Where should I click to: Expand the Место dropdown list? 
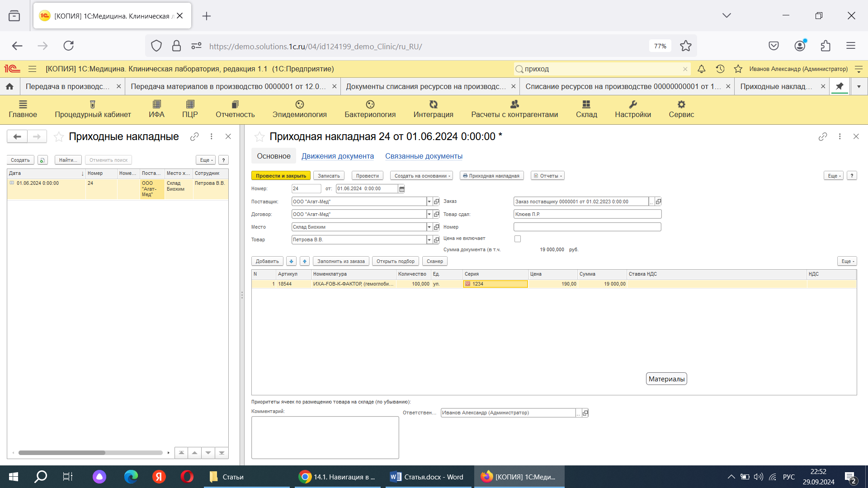coord(429,227)
